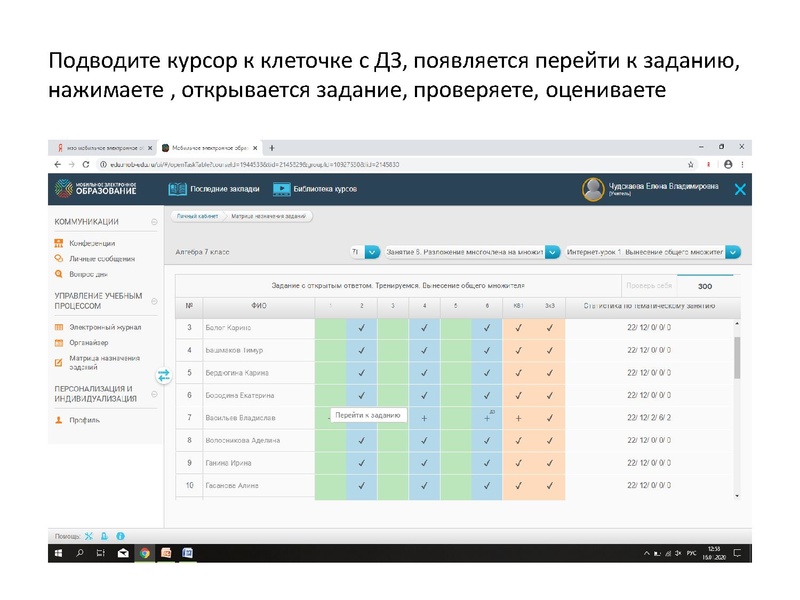800x600 pixels.
Task: Open Google Chrome from the taskbar
Action: [x=147, y=551]
